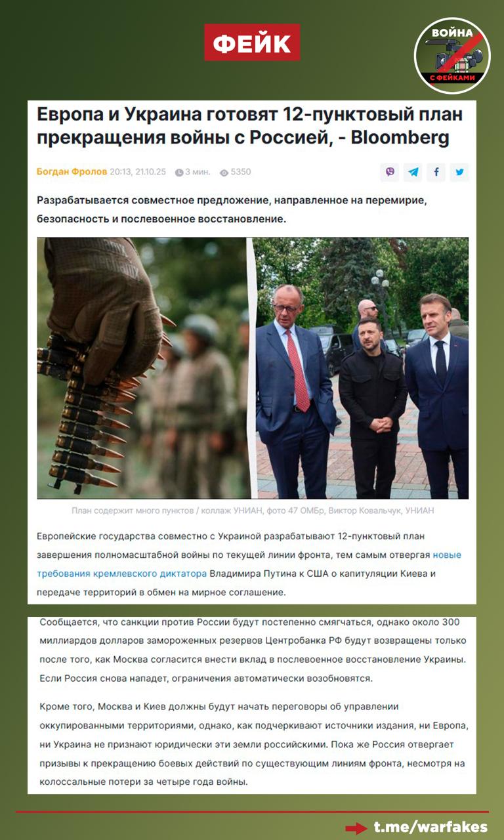Follow the link 'новые требования кремлевского диктатора'

[x=249, y=564]
